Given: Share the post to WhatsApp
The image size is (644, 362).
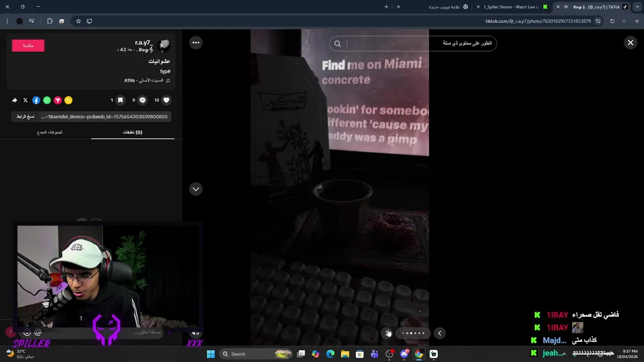Looking at the screenshot, I should [x=47, y=100].
